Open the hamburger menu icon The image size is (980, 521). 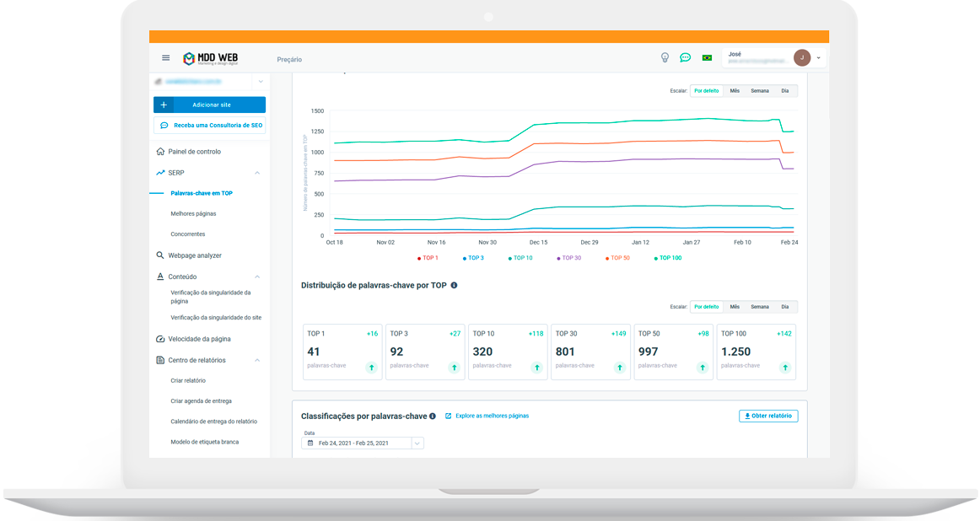[x=165, y=58]
